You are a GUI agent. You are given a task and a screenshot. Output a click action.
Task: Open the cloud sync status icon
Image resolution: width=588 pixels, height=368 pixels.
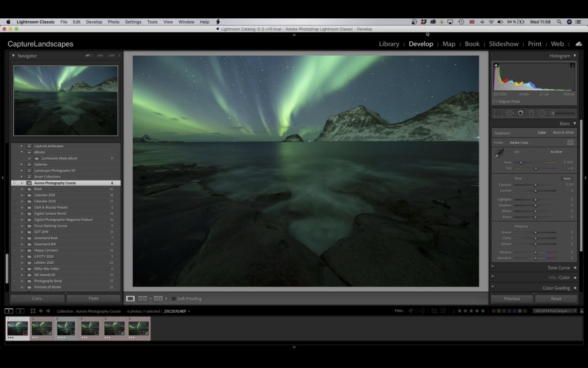579,44
